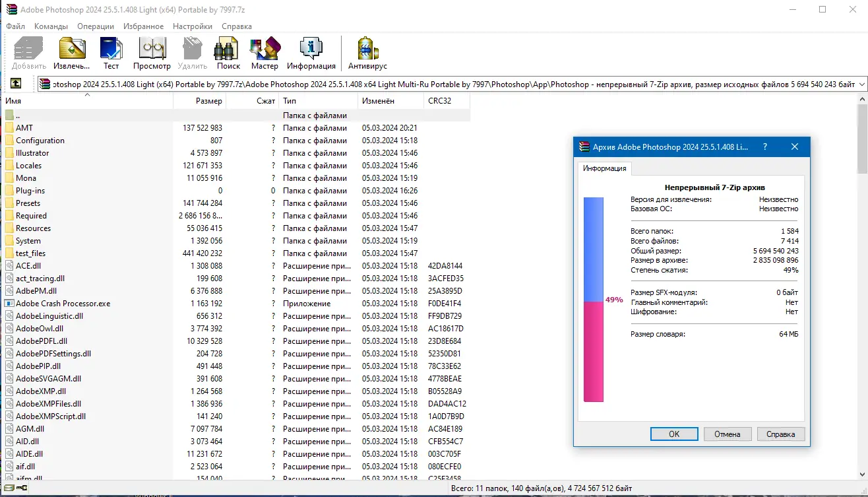The width and height of the screenshot is (868, 497).
Task: Open the Файл menu
Action: 15,26
